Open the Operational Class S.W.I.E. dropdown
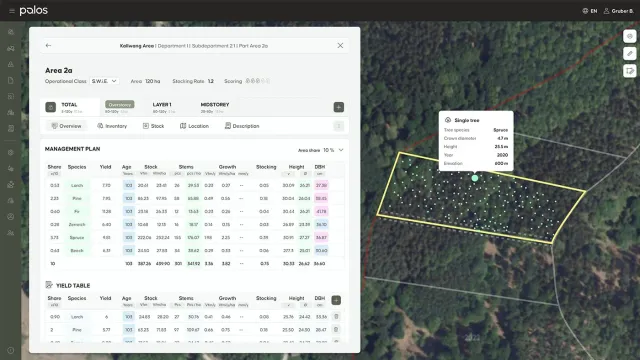The height and width of the screenshot is (360, 640). [104, 81]
